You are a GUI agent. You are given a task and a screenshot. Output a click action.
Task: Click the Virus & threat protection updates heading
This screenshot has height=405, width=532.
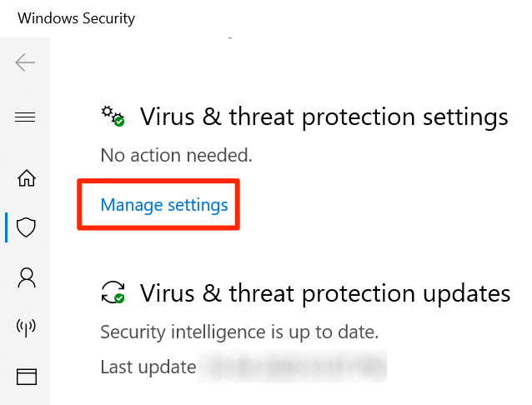325,293
